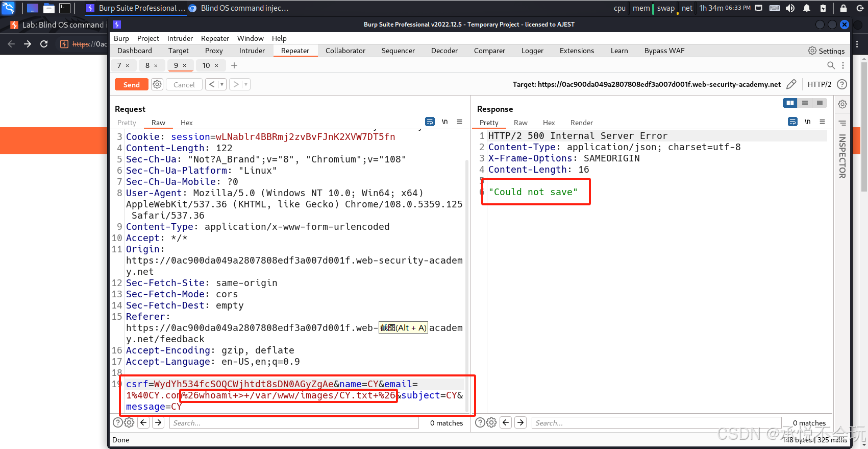Open the history back dropdown arrow
Image resolution: width=868 pixels, height=449 pixels.
click(222, 84)
